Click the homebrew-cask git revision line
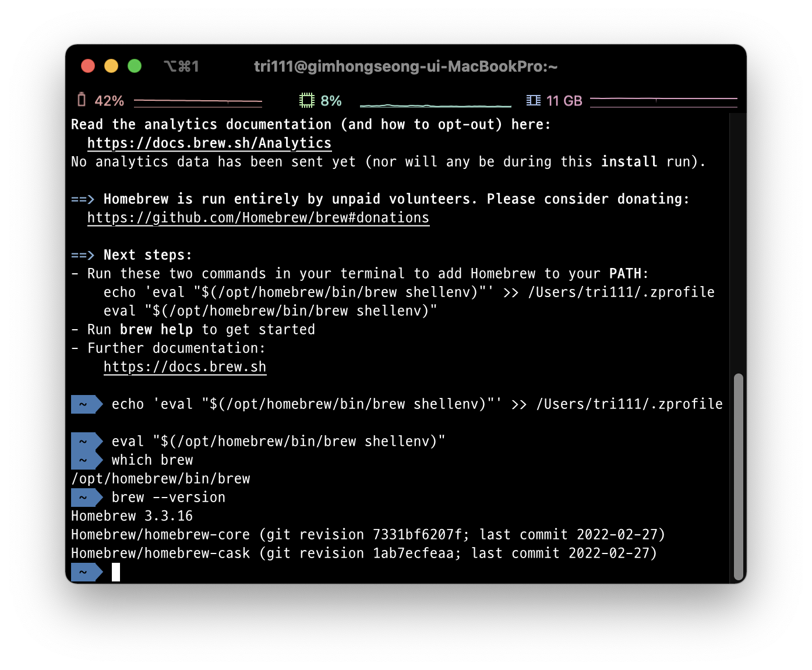The height and width of the screenshot is (670, 812). pyautogui.click(x=363, y=553)
